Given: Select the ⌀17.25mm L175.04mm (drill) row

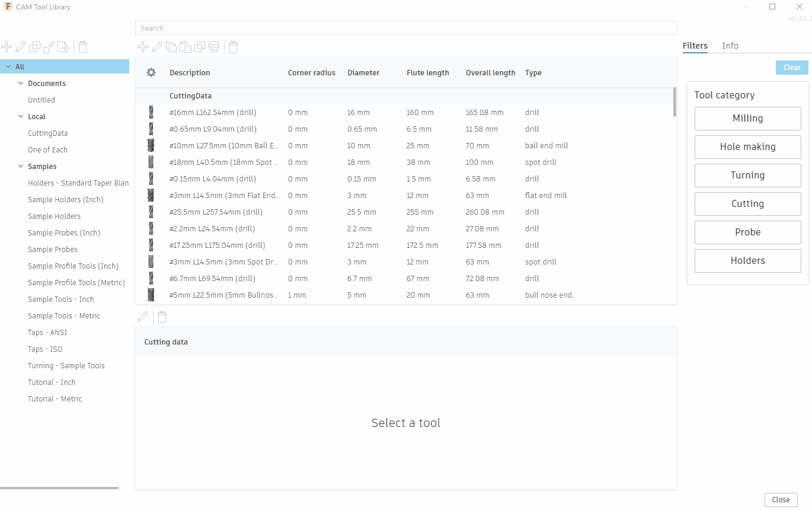Looking at the screenshot, I should 405,245.
